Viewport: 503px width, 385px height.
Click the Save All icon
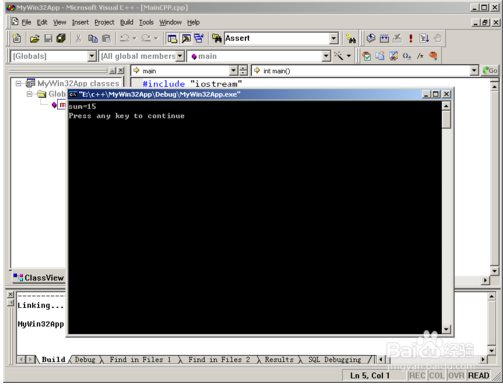61,39
